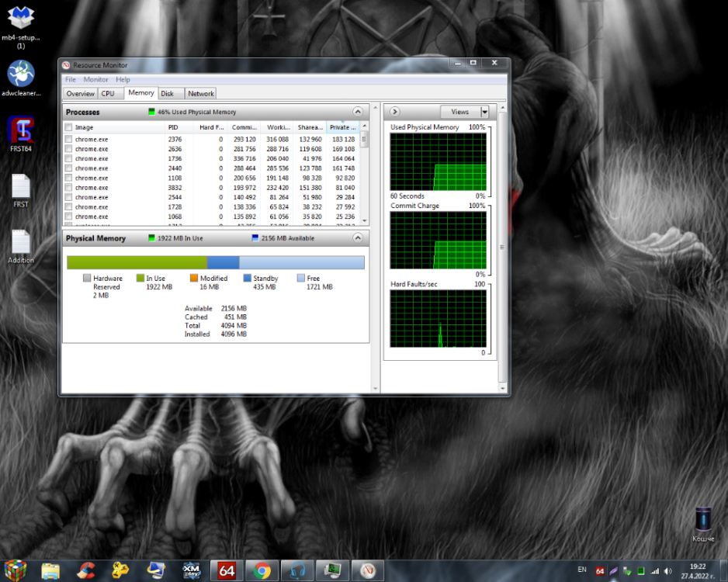Click the Used Physical Memory graph
Screen dimensions: 728x582
coord(439,162)
